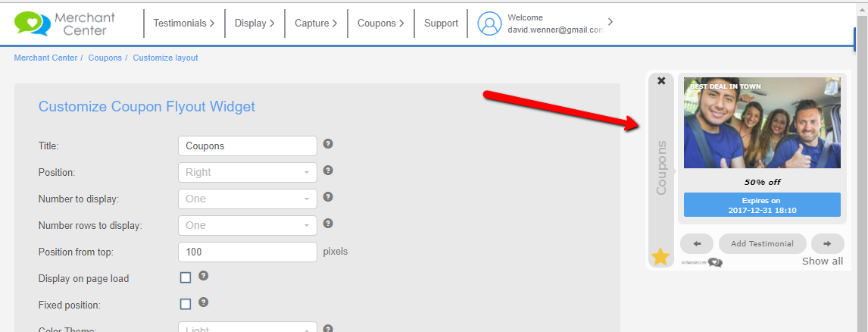The image size is (868, 332).
Task: Open the Number to display dropdown
Action: (248, 199)
